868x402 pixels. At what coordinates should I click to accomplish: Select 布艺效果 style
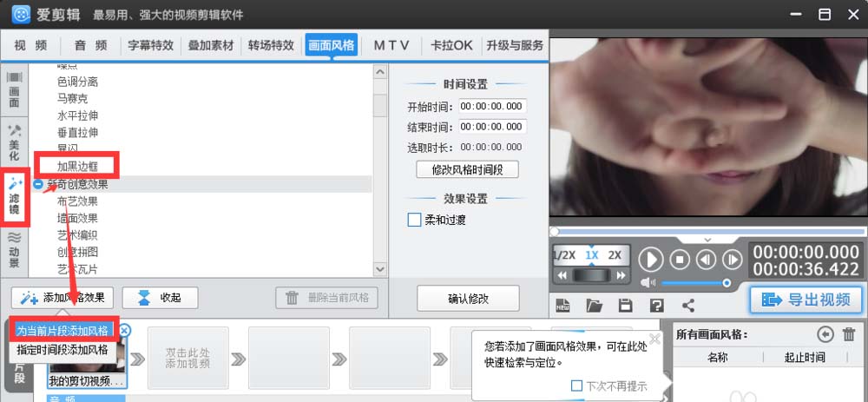click(77, 201)
